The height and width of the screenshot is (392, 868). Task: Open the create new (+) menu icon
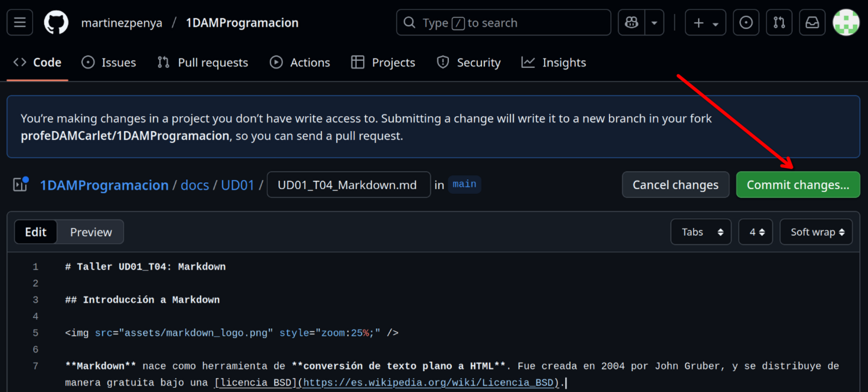click(698, 22)
